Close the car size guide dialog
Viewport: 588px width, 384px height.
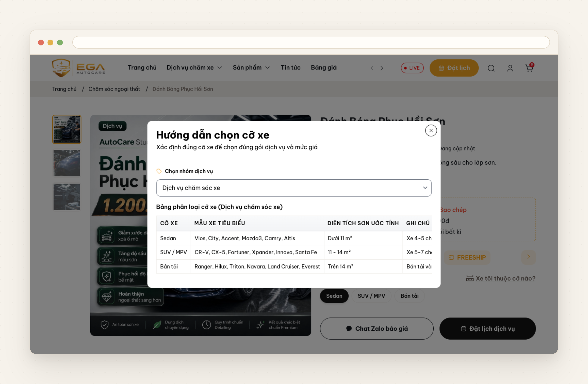tap(431, 130)
